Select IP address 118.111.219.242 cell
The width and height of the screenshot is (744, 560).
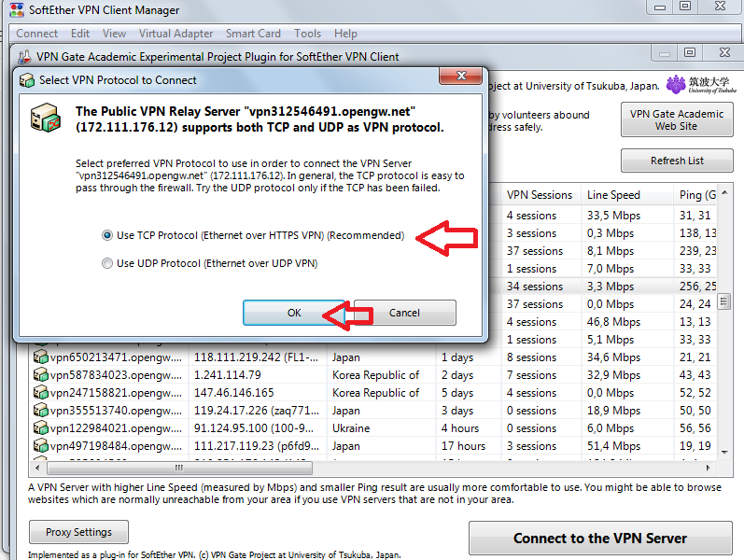(256, 357)
